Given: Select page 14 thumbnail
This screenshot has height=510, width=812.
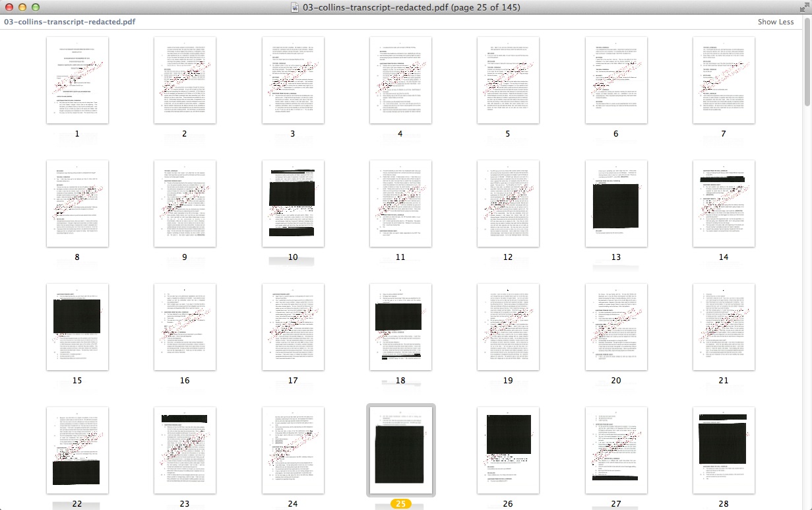Looking at the screenshot, I should pos(724,203).
